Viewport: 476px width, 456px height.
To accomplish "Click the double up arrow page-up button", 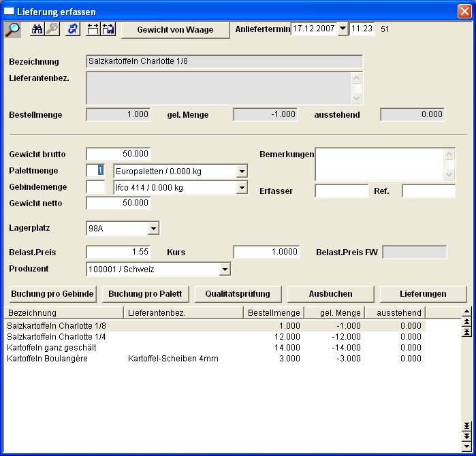I will pos(466,321).
